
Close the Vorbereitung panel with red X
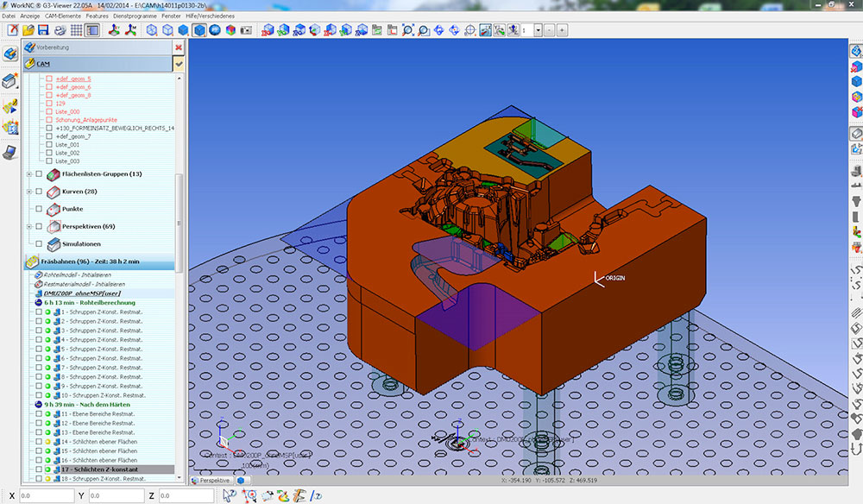[179, 47]
